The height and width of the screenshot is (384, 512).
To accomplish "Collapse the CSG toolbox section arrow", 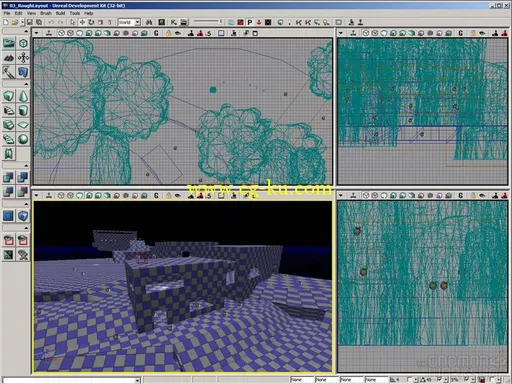I will [26, 165].
